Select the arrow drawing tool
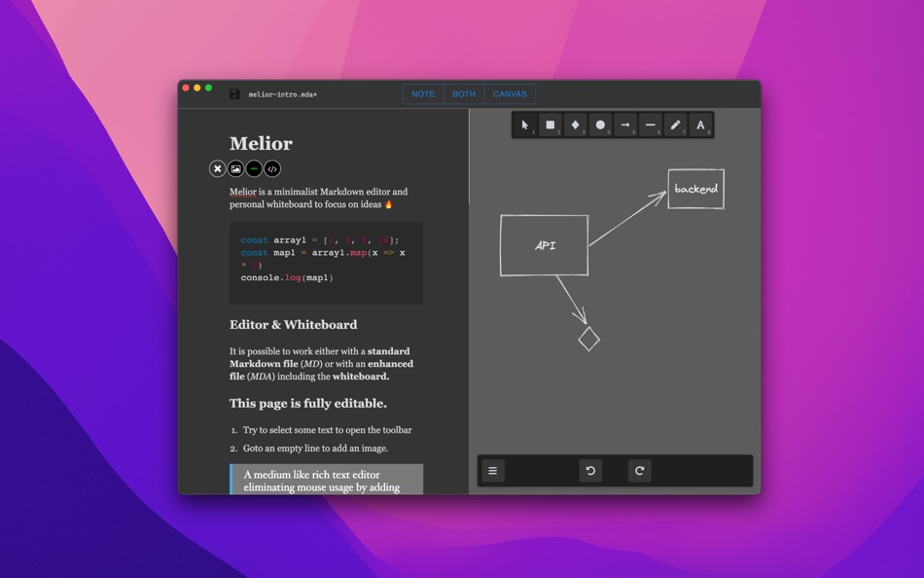The height and width of the screenshot is (578, 924). pos(625,125)
